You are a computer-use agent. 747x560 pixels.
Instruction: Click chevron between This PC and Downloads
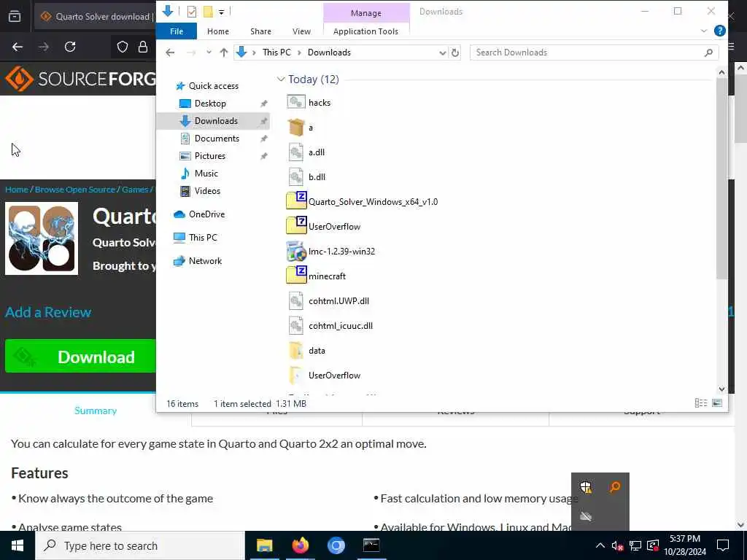[299, 52]
